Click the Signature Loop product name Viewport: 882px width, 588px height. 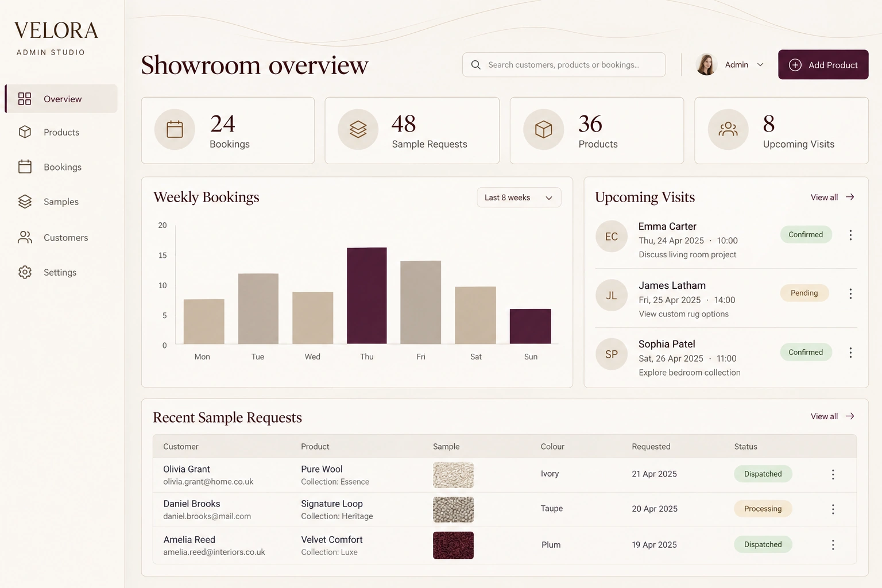(x=332, y=504)
